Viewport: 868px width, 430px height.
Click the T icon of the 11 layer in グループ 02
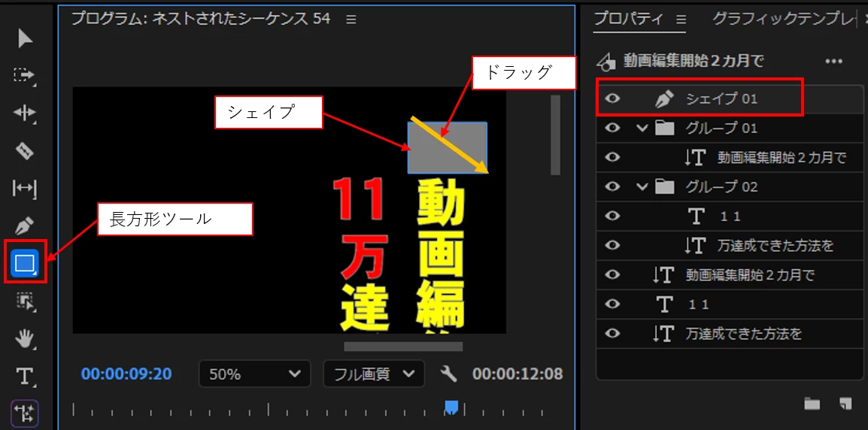click(x=695, y=216)
